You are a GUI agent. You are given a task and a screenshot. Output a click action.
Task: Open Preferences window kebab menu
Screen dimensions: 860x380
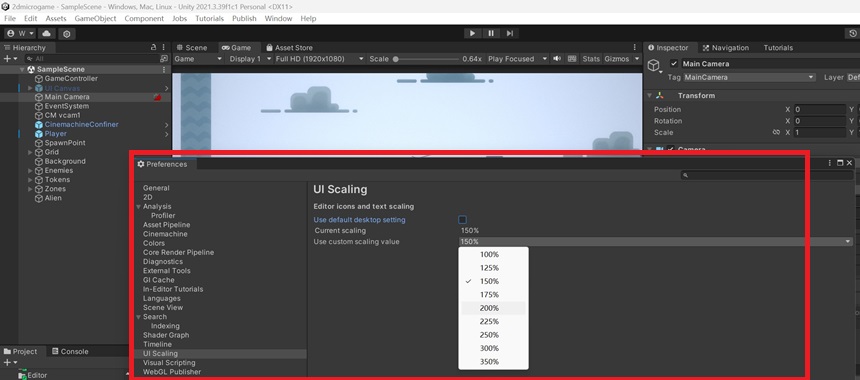tap(830, 163)
